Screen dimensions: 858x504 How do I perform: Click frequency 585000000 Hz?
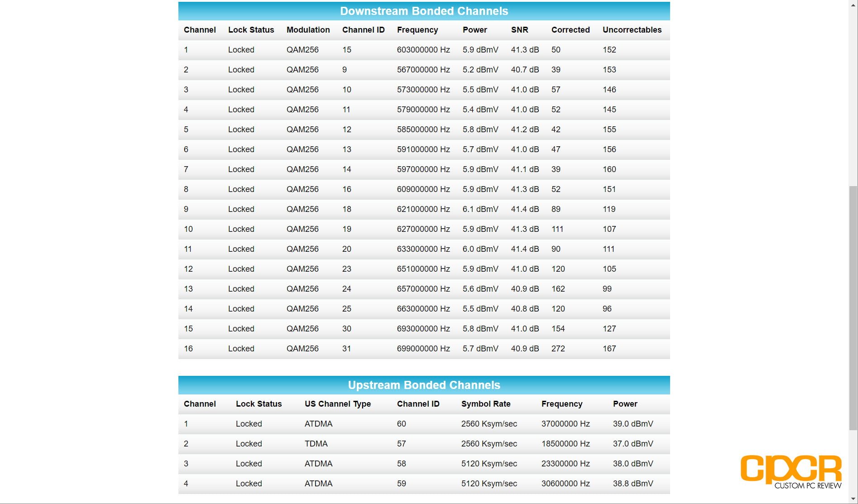(x=423, y=130)
